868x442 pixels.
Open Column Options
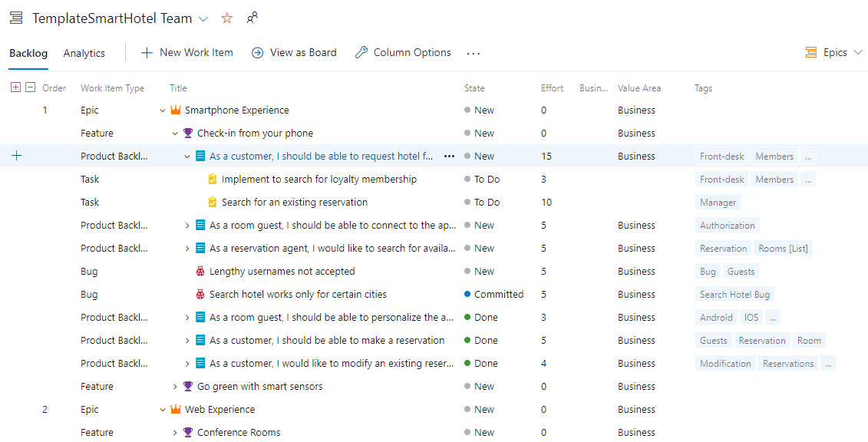pyautogui.click(x=403, y=52)
